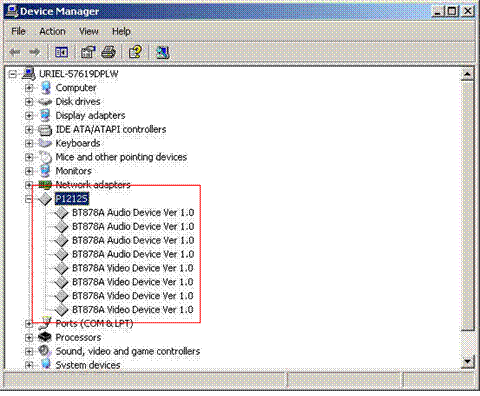Click the IDE ATA/ATAPI controllers icon

coord(45,130)
